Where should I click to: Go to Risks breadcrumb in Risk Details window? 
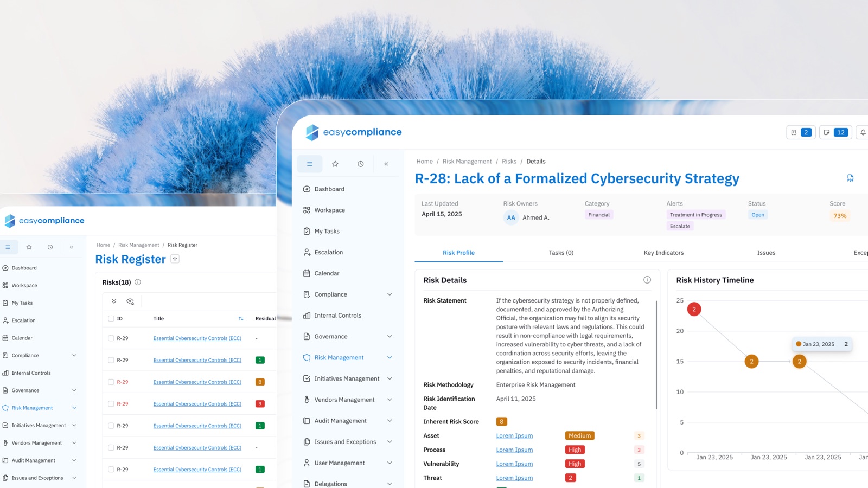pyautogui.click(x=509, y=162)
